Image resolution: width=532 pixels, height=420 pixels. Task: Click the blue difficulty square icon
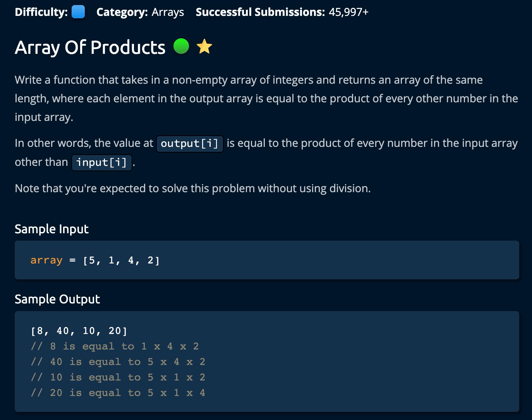click(78, 12)
